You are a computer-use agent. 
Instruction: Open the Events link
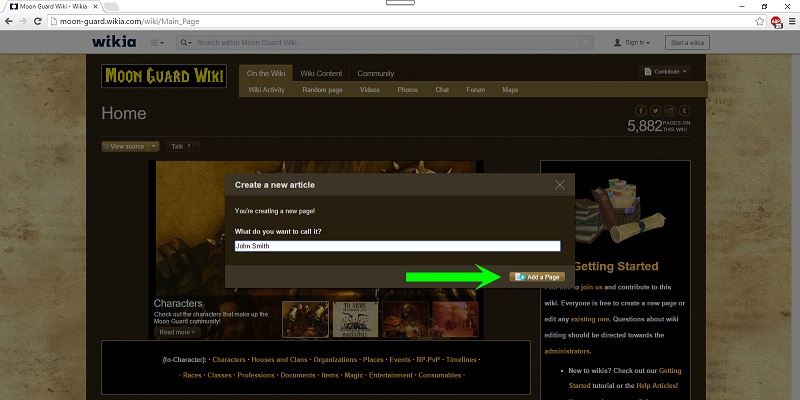coord(400,360)
